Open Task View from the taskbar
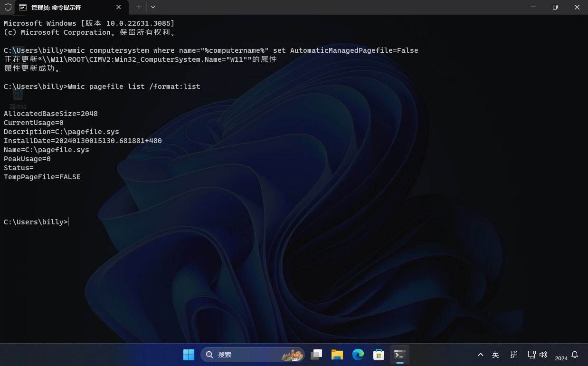The height and width of the screenshot is (366, 588). click(316, 355)
